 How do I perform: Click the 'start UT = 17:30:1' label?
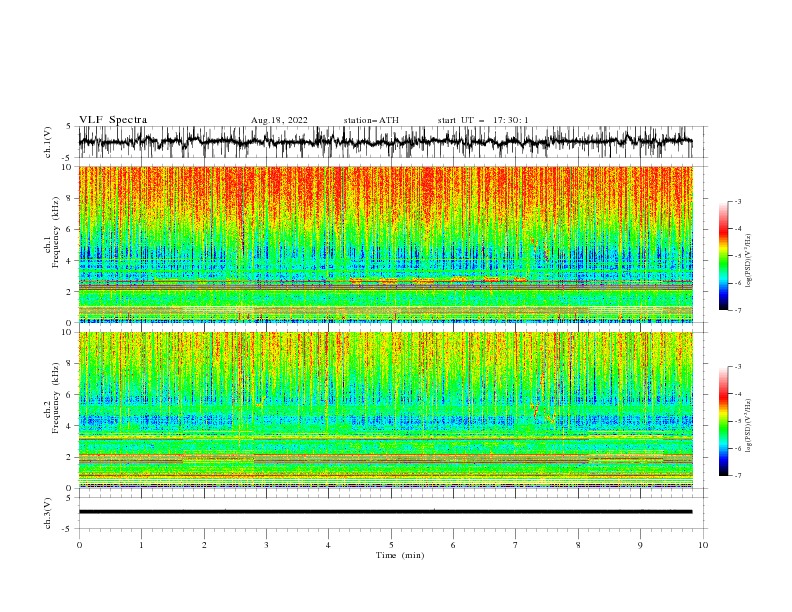pos(483,120)
